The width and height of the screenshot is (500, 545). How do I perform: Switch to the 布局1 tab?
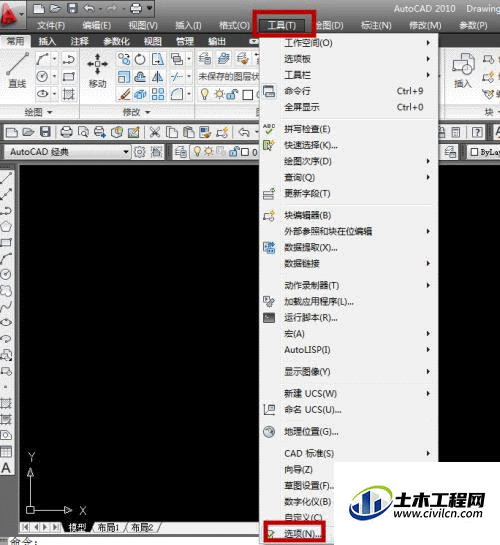point(108,527)
